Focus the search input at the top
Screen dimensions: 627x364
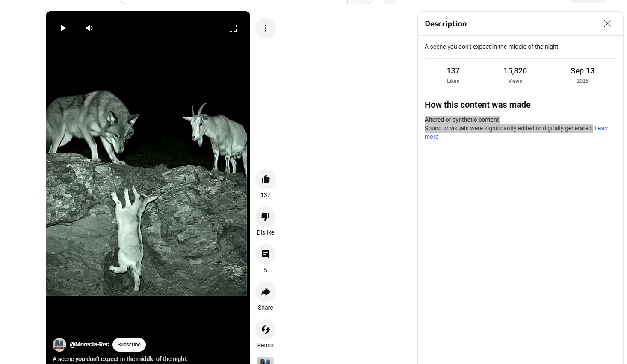(233, 1)
